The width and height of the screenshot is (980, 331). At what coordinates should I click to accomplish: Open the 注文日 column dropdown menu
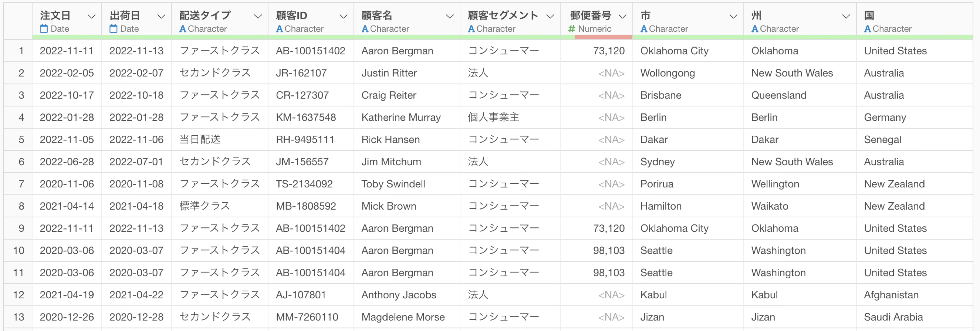[x=91, y=16]
